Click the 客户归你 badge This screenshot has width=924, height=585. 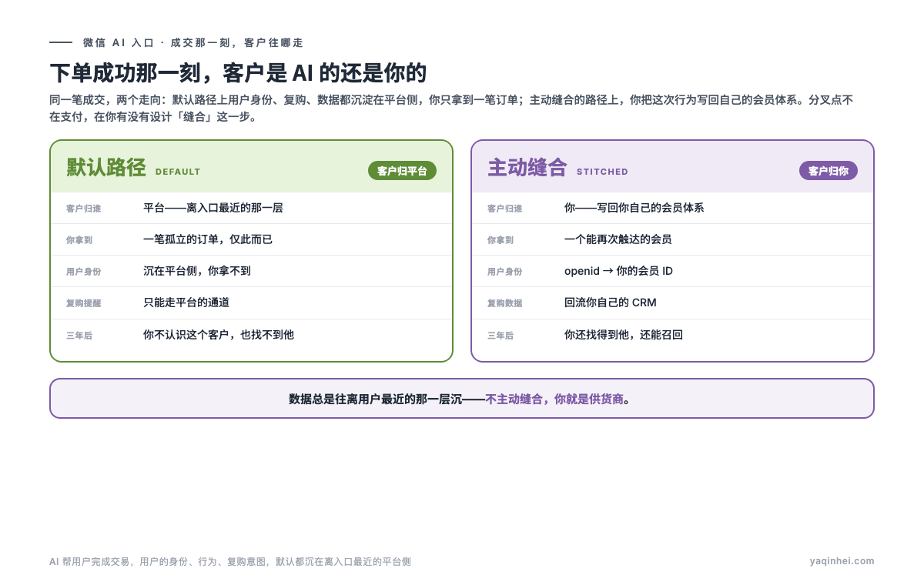pos(829,171)
